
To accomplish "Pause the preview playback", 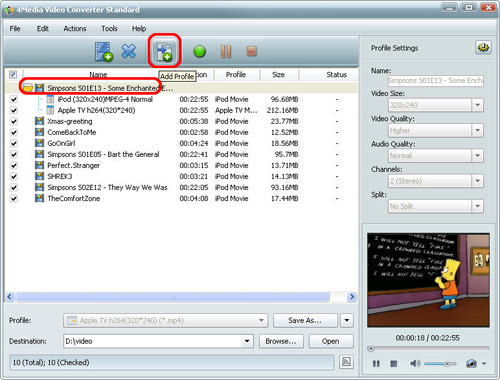I will pos(376,363).
